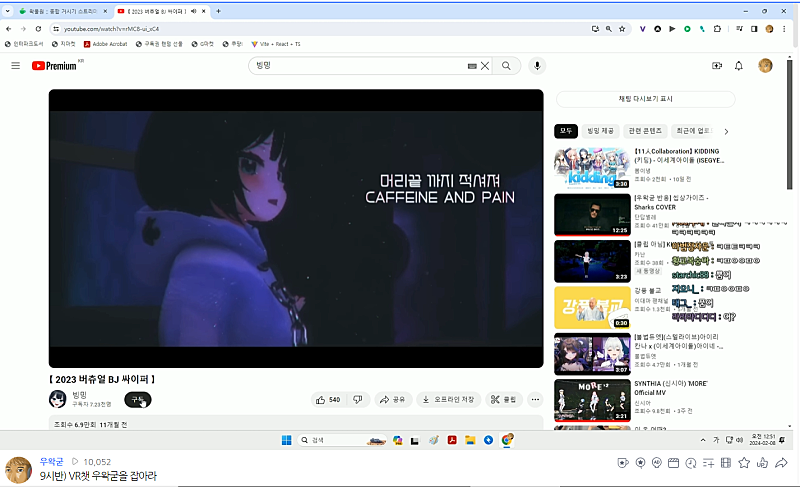Image resolution: width=800 pixels, height=487 pixels.
Task: Open the Create video icon
Action: [717, 66]
